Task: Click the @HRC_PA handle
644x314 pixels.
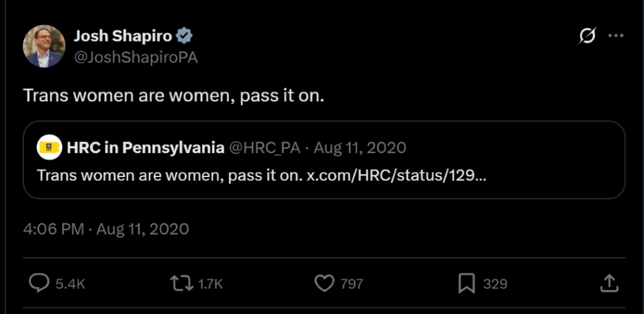Action: tap(264, 148)
